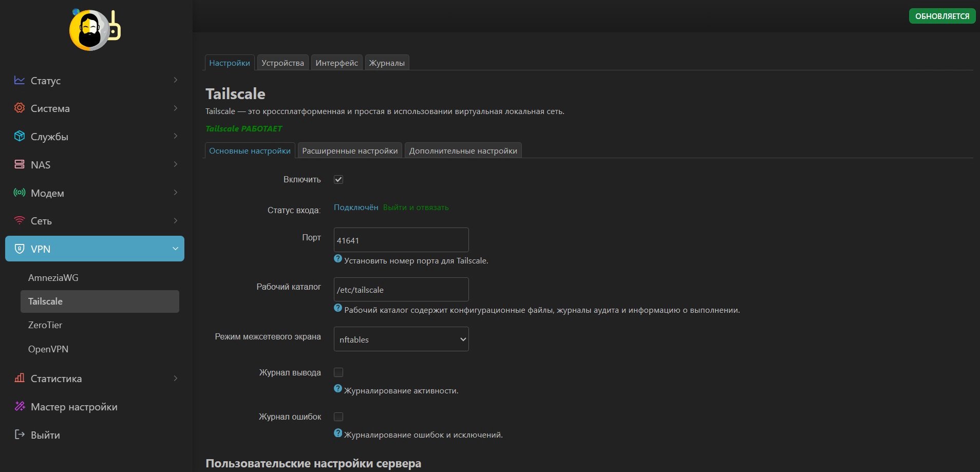The image size is (980, 472).
Task: Switch to the 'Интерфейс' tab
Action: (x=337, y=63)
